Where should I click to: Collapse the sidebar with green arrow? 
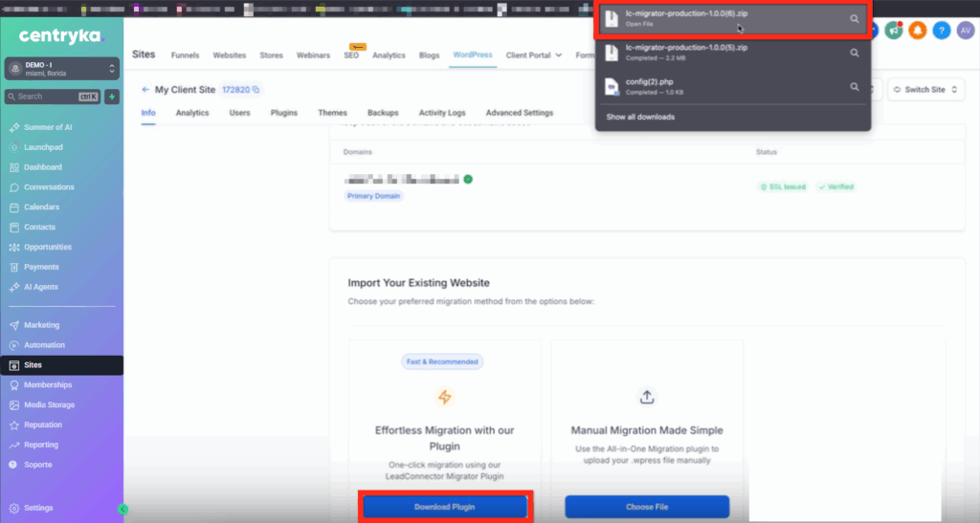click(122, 510)
